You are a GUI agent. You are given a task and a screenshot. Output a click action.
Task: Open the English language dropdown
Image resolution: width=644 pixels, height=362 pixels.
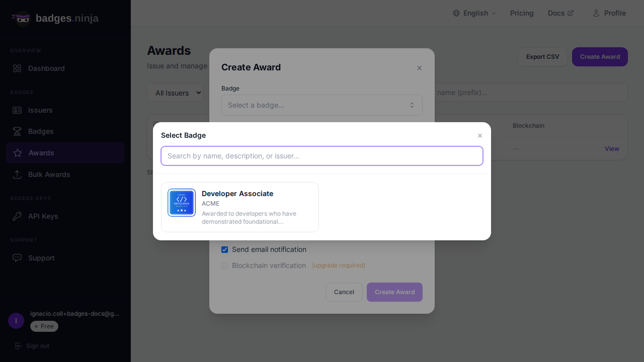(x=474, y=13)
